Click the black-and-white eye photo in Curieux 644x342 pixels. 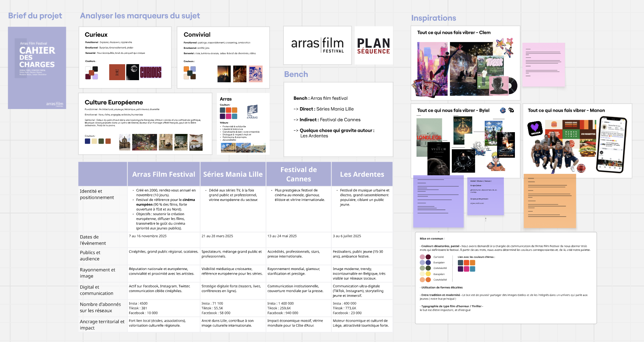pyautogui.click(x=133, y=72)
